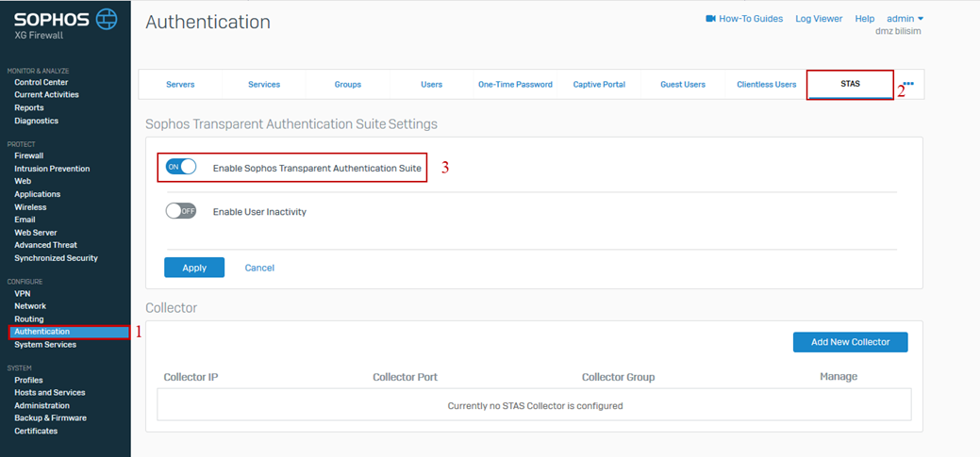Open Reports in sidebar
The height and width of the screenshot is (457, 980).
pos(28,107)
